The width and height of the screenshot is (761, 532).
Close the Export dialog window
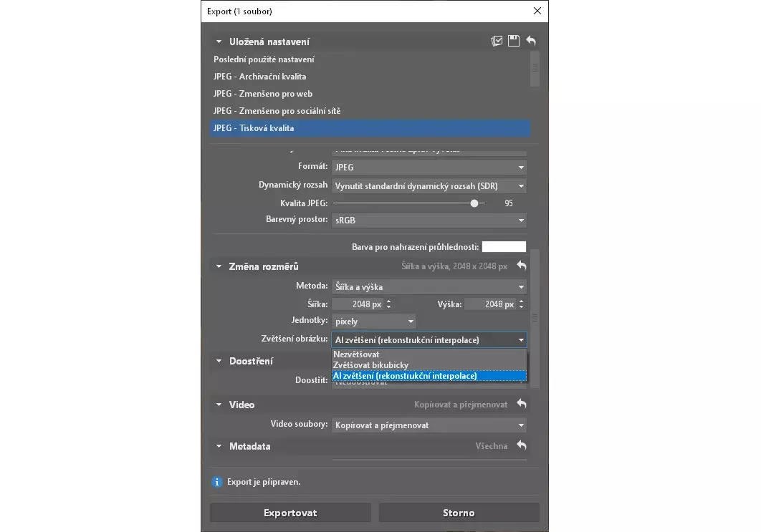tap(537, 11)
